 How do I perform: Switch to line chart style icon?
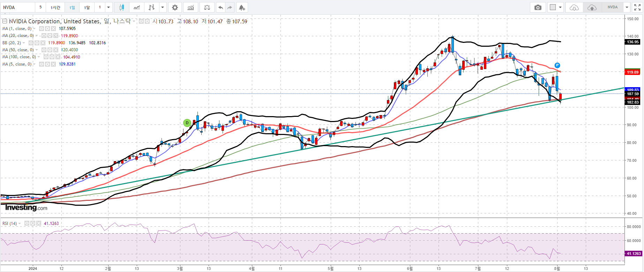[137, 7]
